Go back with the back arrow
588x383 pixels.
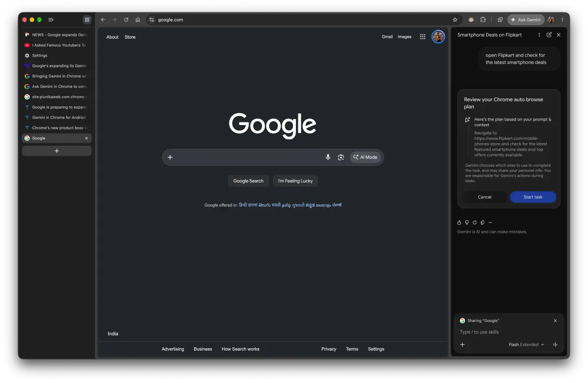click(103, 20)
